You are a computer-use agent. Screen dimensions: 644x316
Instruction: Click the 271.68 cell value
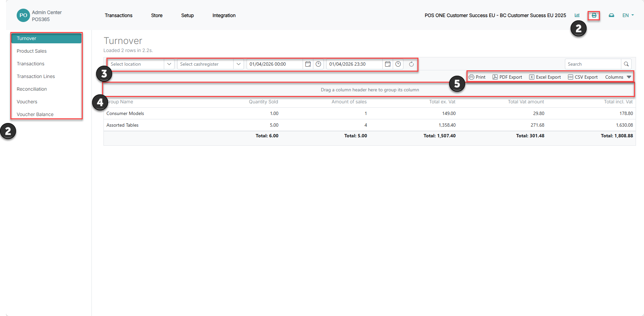(x=538, y=125)
